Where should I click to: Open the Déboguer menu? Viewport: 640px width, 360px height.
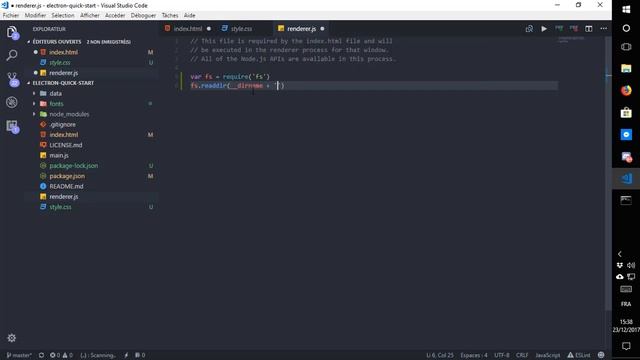143,15
